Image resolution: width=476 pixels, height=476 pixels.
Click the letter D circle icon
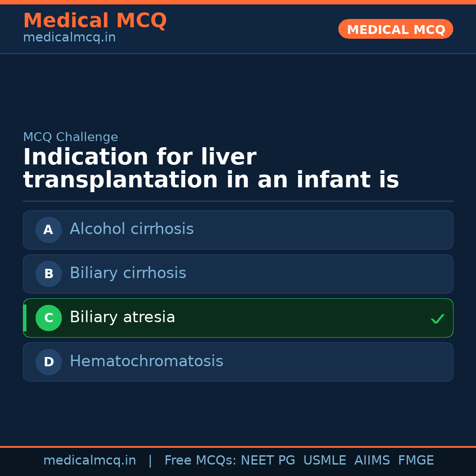(x=48, y=362)
